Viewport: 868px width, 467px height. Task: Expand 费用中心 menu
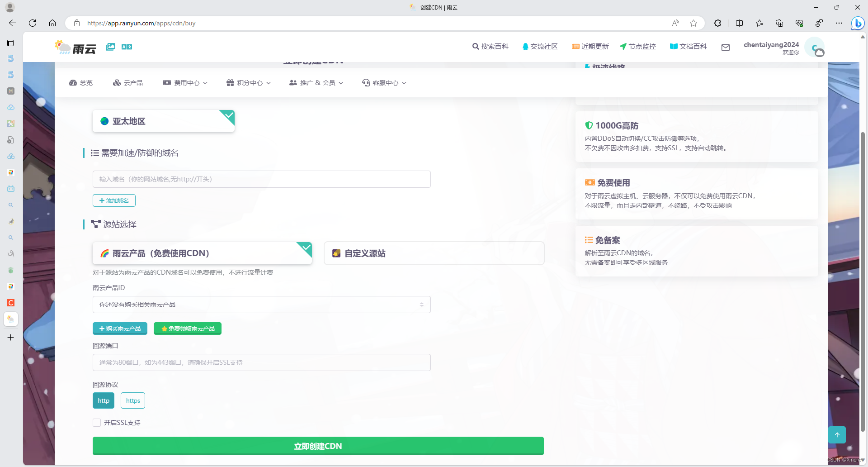click(x=185, y=83)
